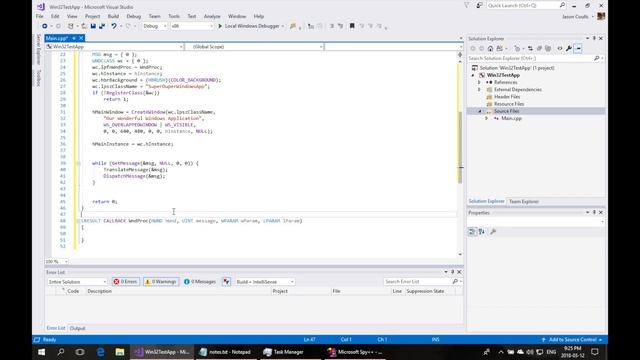
Task: Click the Undo toolbar icon
Action: 114,26
